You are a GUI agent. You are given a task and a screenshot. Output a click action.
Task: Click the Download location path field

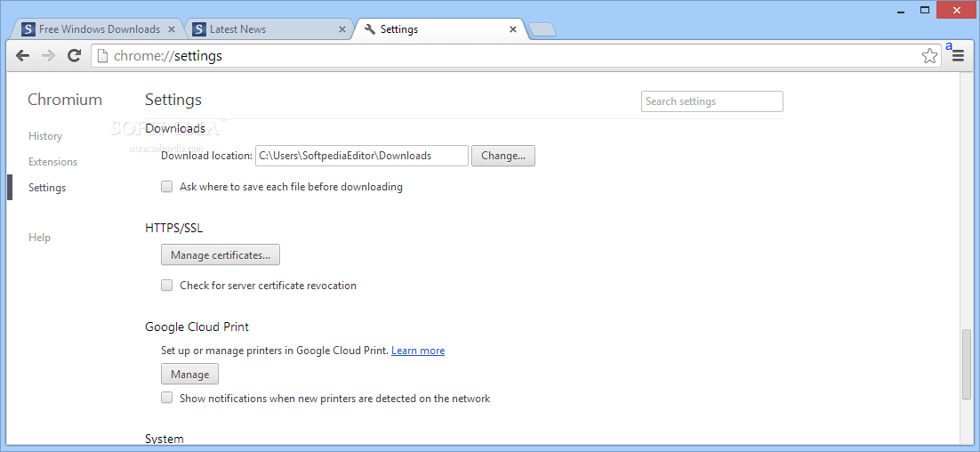point(362,156)
